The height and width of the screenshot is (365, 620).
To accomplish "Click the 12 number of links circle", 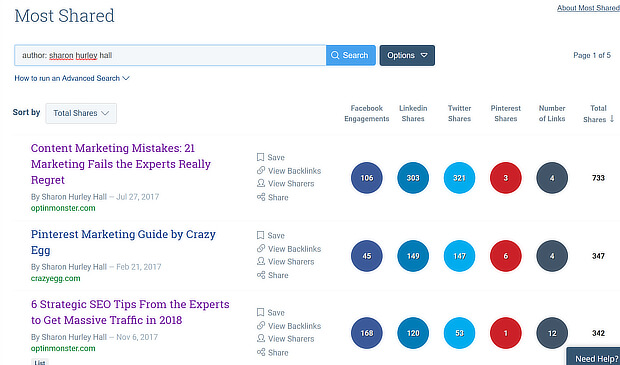I will [552, 333].
